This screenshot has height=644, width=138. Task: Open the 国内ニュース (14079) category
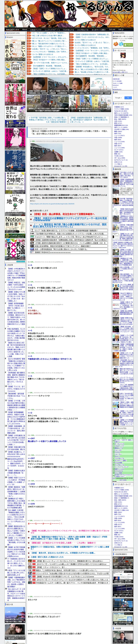121,113
